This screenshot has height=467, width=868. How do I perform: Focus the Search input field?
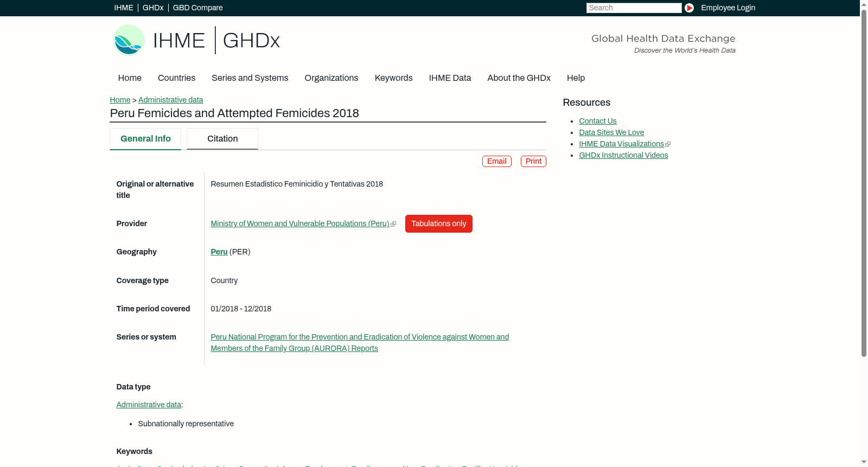(x=634, y=8)
